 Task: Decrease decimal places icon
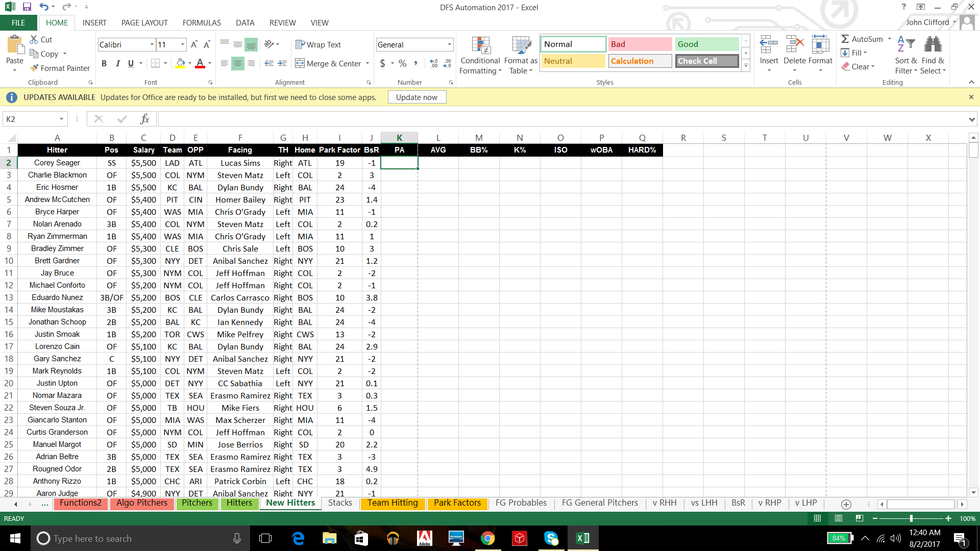[447, 63]
